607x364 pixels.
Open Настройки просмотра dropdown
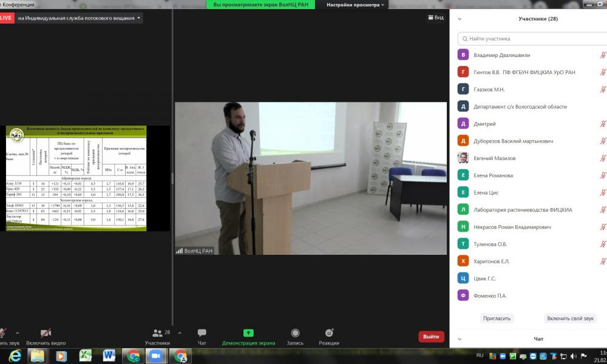[x=355, y=5]
